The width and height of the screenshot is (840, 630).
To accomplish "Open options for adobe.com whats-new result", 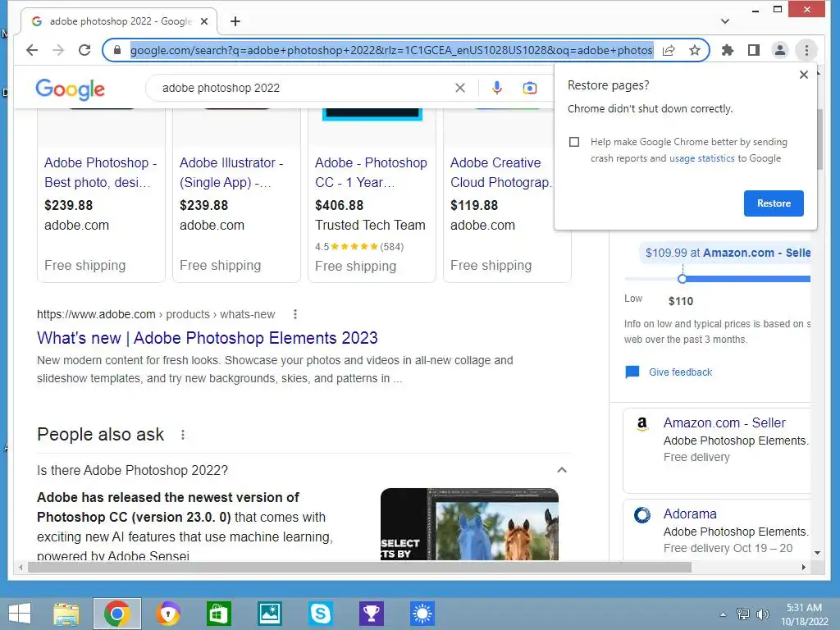I will click(295, 314).
